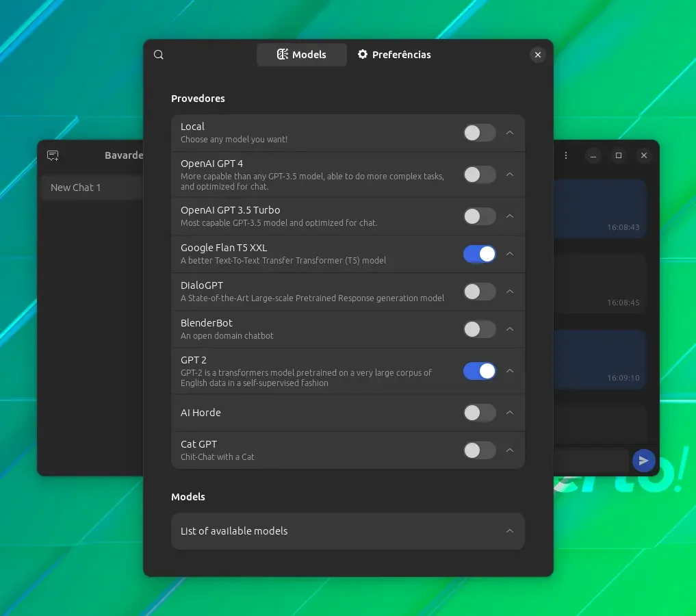The width and height of the screenshot is (696, 616).
Task: Expand OpenAI GPT 4 settings chevron
Action: point(510,175)
